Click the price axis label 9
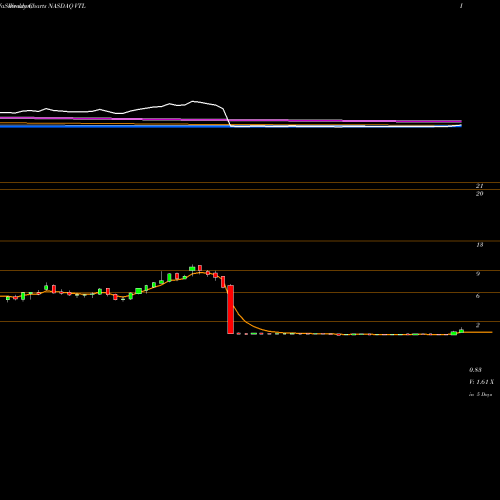 (478, 274)
